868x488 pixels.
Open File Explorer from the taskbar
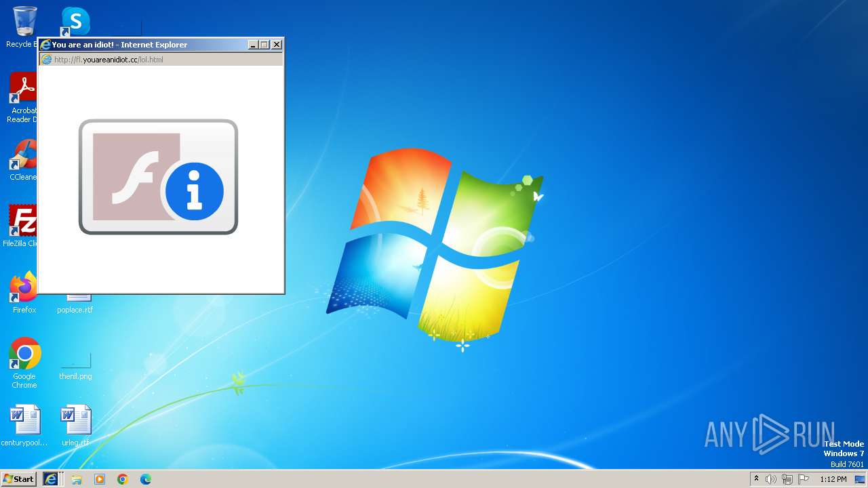(x=77, y=479)
